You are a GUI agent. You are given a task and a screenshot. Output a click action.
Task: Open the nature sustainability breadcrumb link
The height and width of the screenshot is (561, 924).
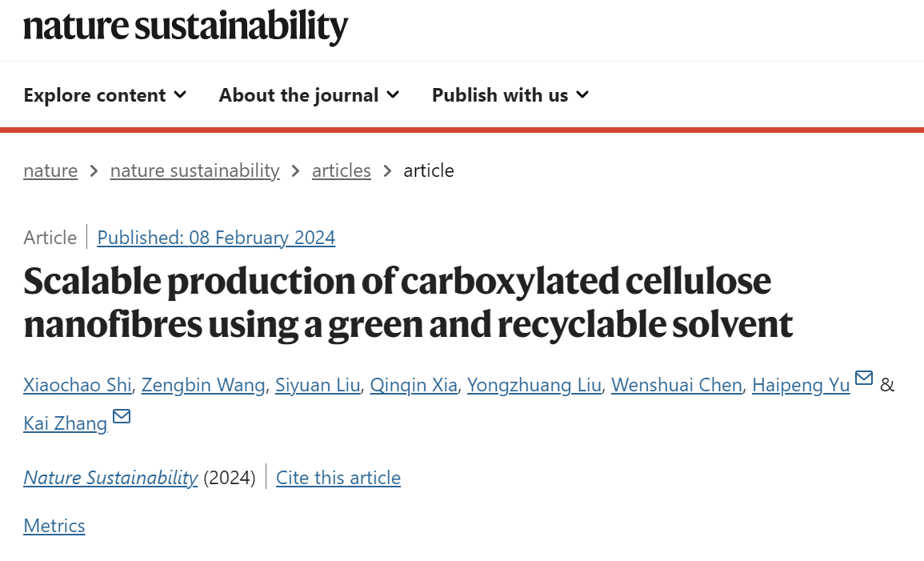[x=194, y=170]
